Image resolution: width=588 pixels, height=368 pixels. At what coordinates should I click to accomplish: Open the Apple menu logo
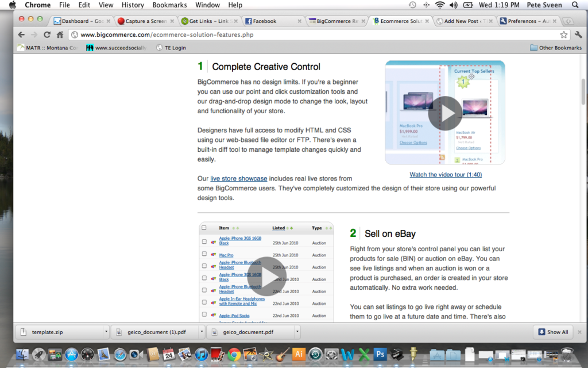pyautogui.click(x=13, y=5)
